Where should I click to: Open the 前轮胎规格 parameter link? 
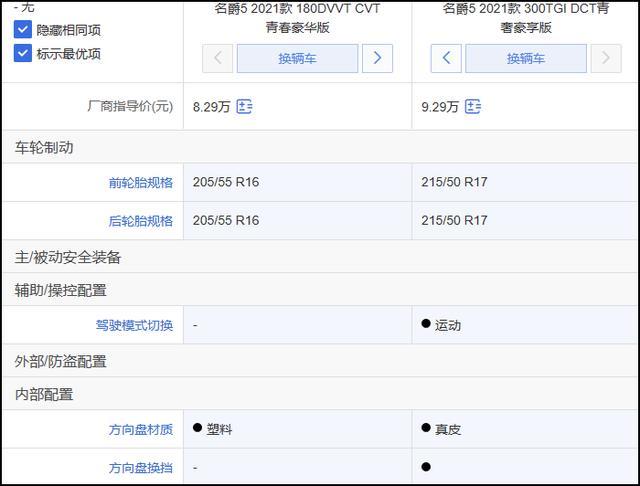(x=141, y=183)
